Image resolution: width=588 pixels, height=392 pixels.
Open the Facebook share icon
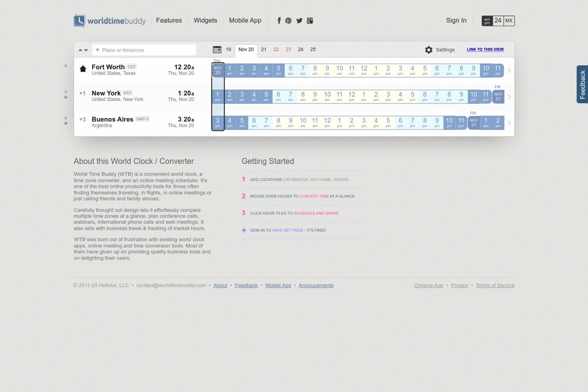[279, 21]
